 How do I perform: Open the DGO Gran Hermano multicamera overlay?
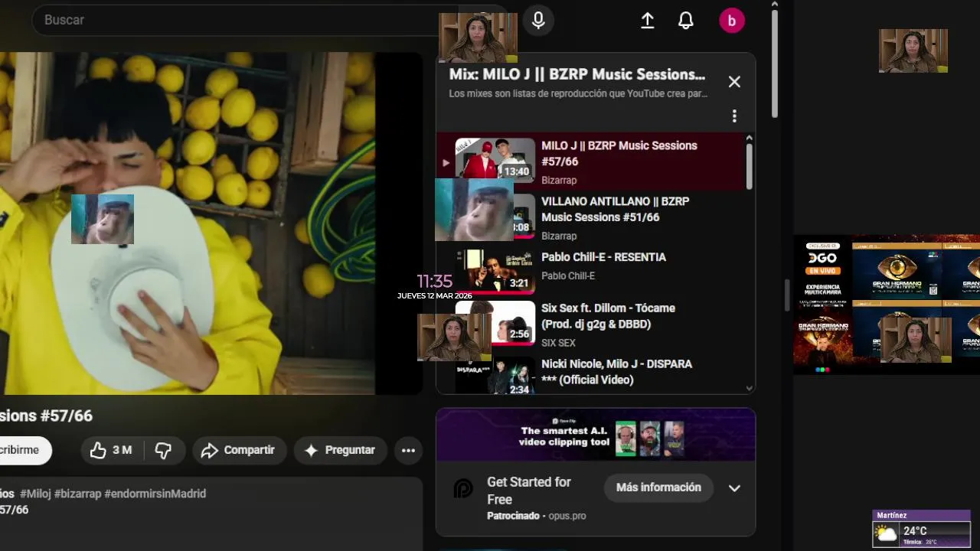(x=887, y=305)
